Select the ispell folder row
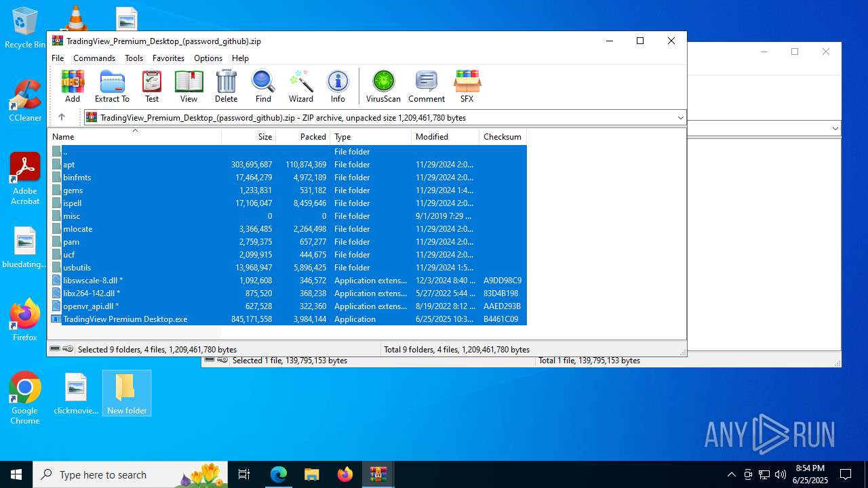 288,203
